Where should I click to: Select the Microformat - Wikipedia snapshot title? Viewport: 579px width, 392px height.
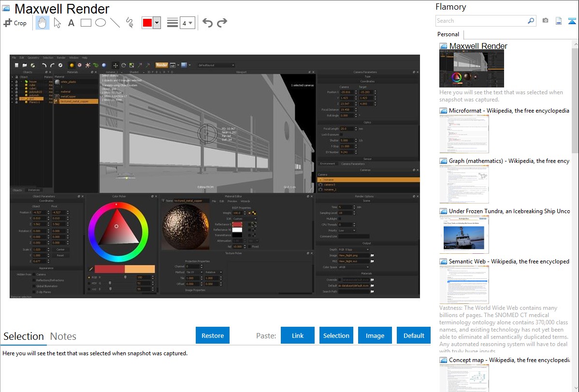(509, 111)
